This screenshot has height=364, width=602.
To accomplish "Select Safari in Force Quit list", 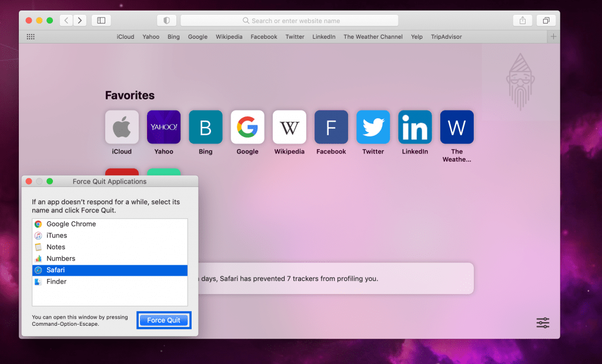I will point(110,270).
